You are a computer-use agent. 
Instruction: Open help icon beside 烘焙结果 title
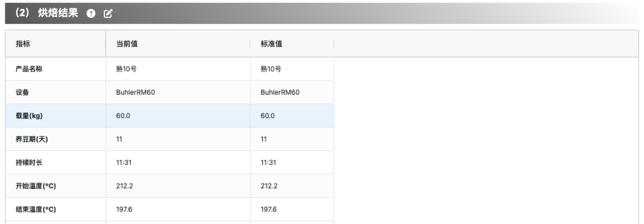(x=91, y=14)
